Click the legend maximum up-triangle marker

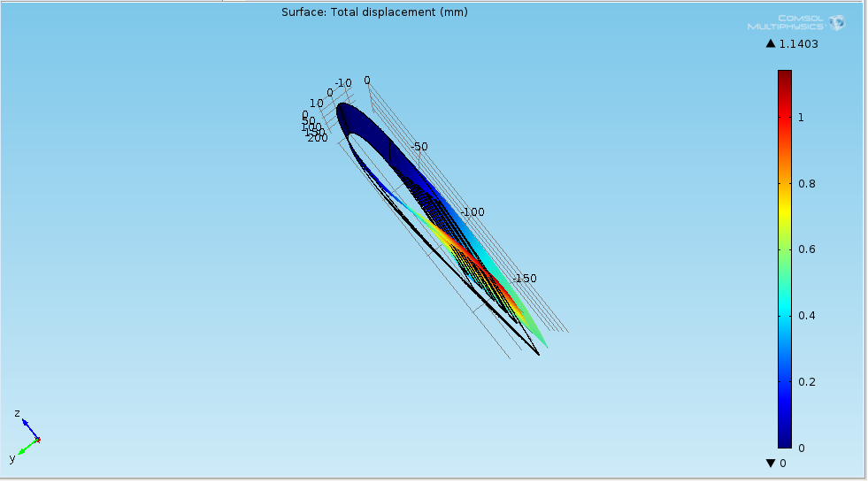click(771, 43)
